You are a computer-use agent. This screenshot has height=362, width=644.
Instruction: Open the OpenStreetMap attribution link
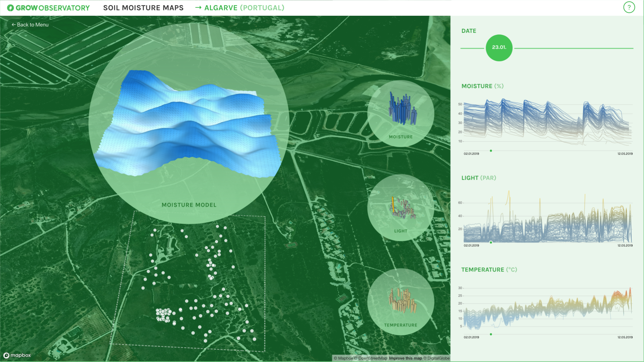point(372,358)
